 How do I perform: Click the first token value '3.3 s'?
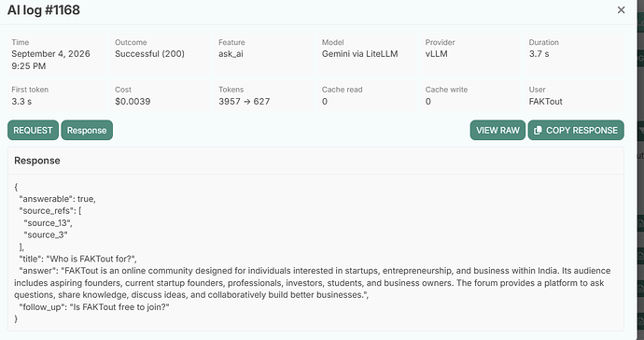(21, 102)
